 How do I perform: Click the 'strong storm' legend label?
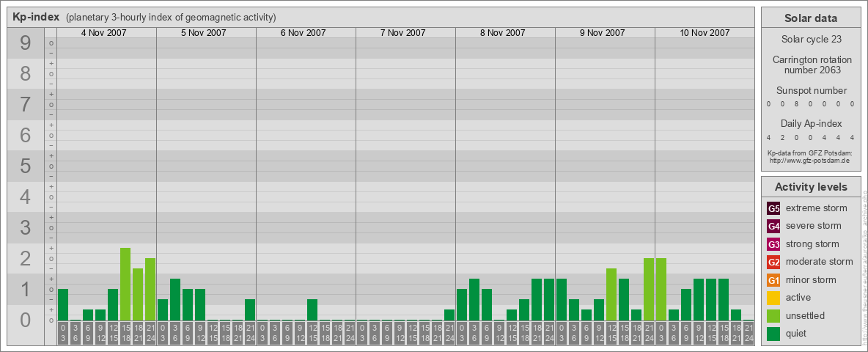click(x=812, y=244)
